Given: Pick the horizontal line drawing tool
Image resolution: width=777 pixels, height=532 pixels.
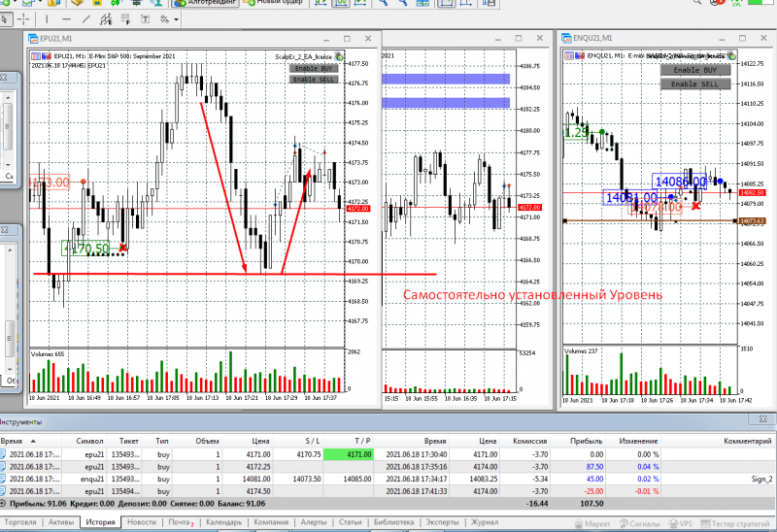Looking at the screenshot, I should (66, 19).
